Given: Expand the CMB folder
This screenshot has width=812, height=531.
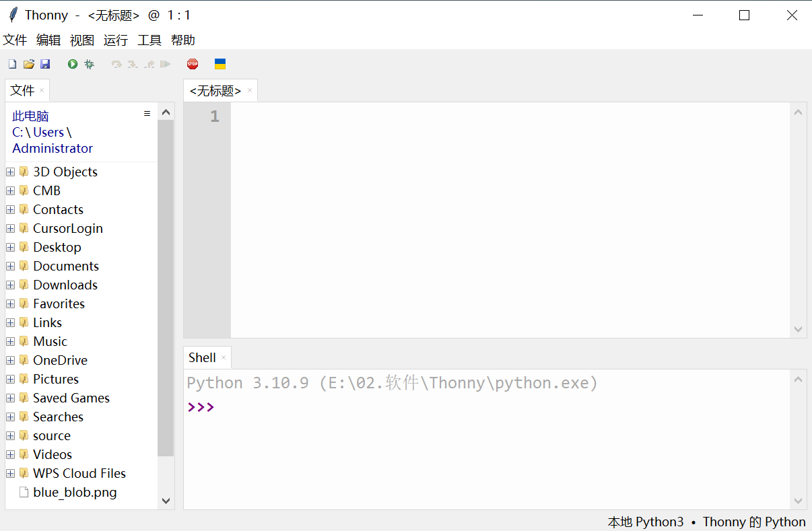Looking at the screenshot, I should pos(10,190).
